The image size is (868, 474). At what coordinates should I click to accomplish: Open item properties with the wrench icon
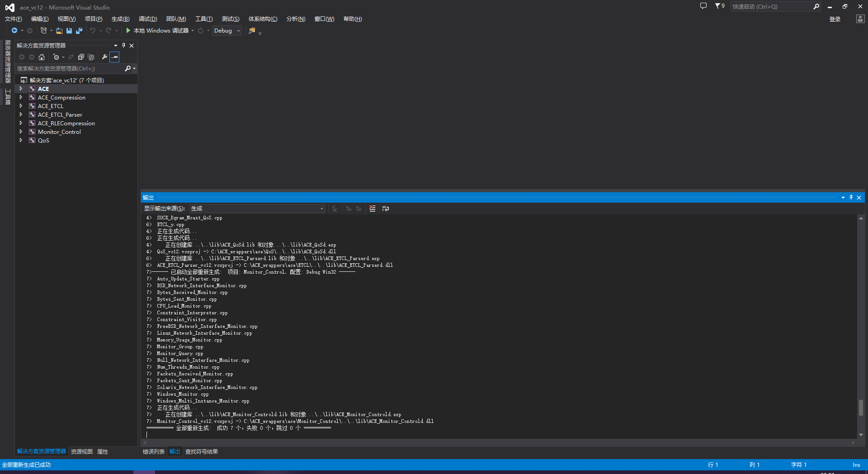[104, 57]
